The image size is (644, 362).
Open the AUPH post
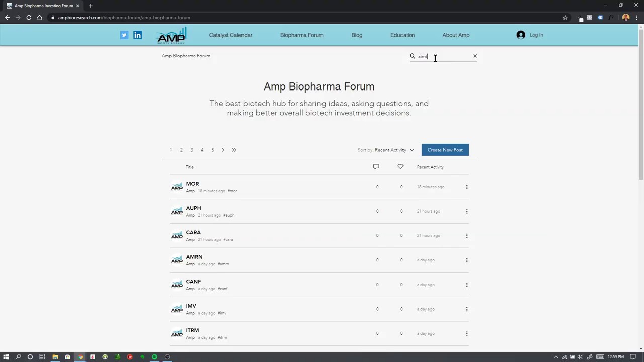(193, 208)
